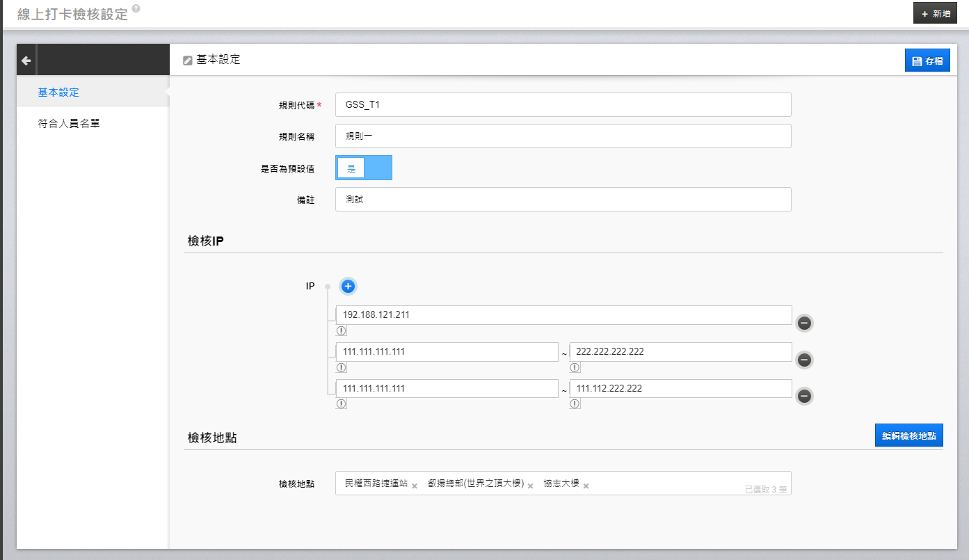Remove 叡揚總部(世界之頂大樓) location tag

[530, 486]
